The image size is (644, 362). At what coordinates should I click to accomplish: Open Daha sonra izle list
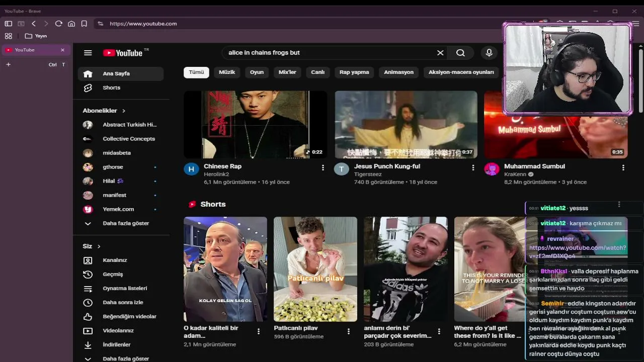121,303
